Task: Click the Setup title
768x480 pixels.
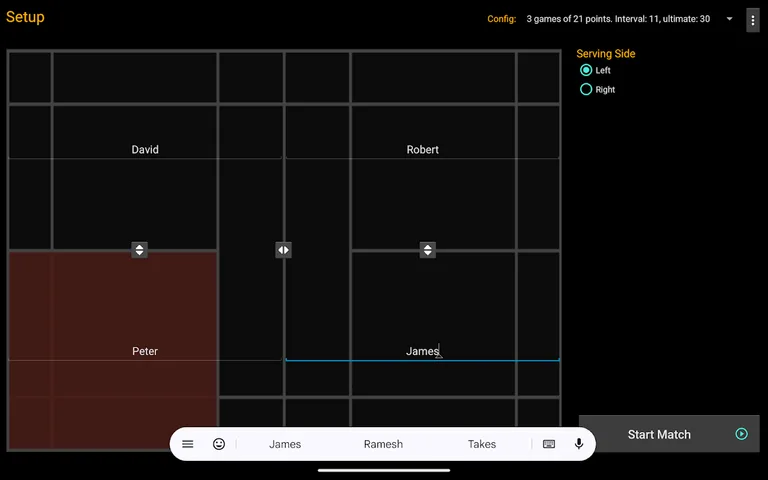Action: (x=25, y=17)
